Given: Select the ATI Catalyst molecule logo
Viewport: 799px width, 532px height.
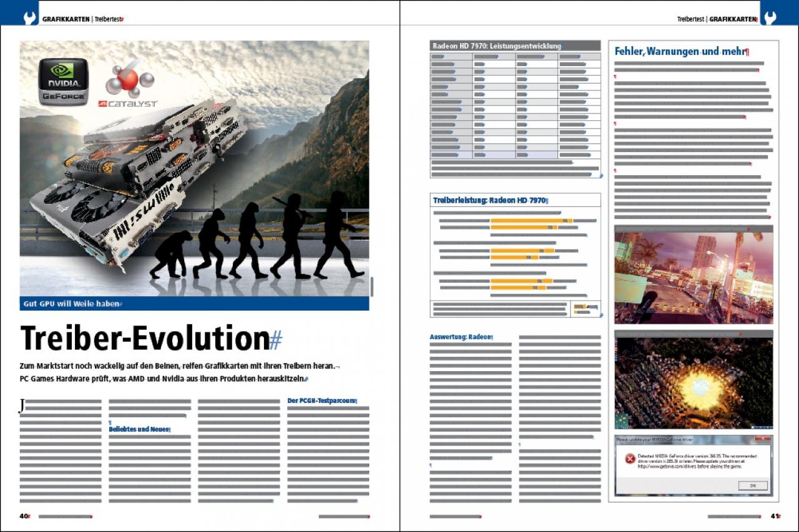Looking at the screenshot, I should click(128, 85).
